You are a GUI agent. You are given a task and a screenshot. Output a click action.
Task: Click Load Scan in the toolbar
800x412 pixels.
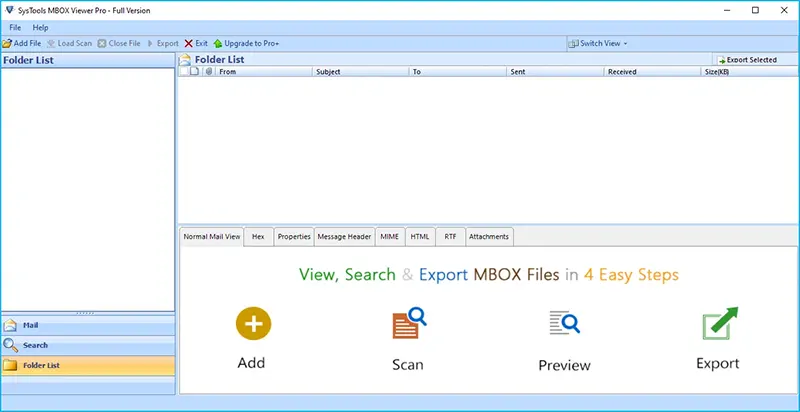(69, 43)
